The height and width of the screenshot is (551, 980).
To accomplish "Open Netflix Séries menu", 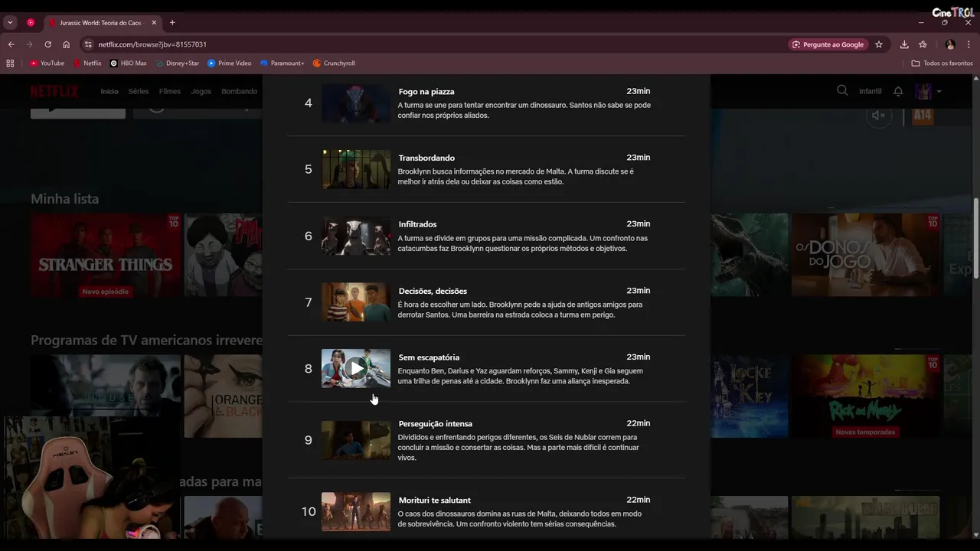I will click(139, 91).
